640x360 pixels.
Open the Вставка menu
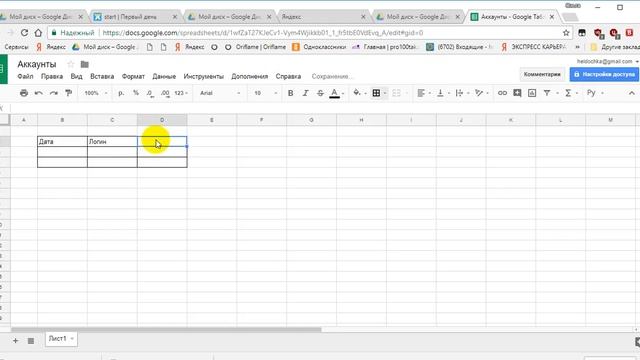102,76
